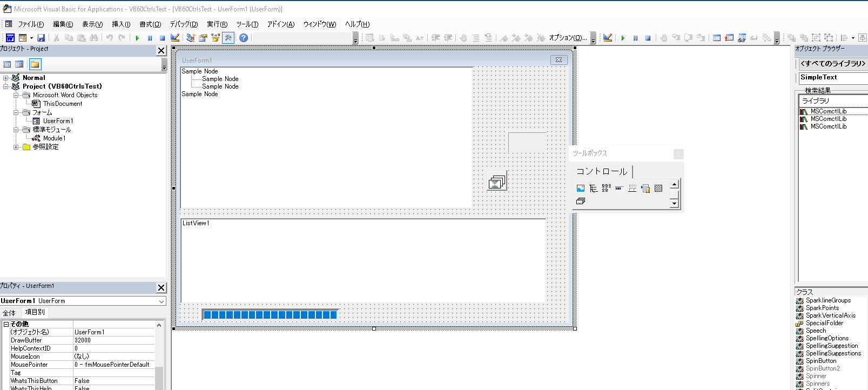The width and height of the screenshot is (868, 390).
Task: Click the Copy icon in the Standard toolbar
Action: [69, 38]
